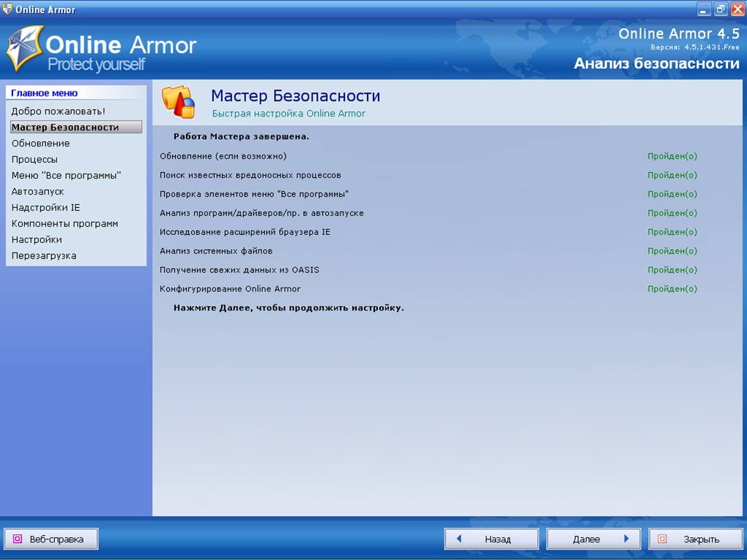
Task: Click the left arrow icon on Назад
Action: tap(458, 539)
